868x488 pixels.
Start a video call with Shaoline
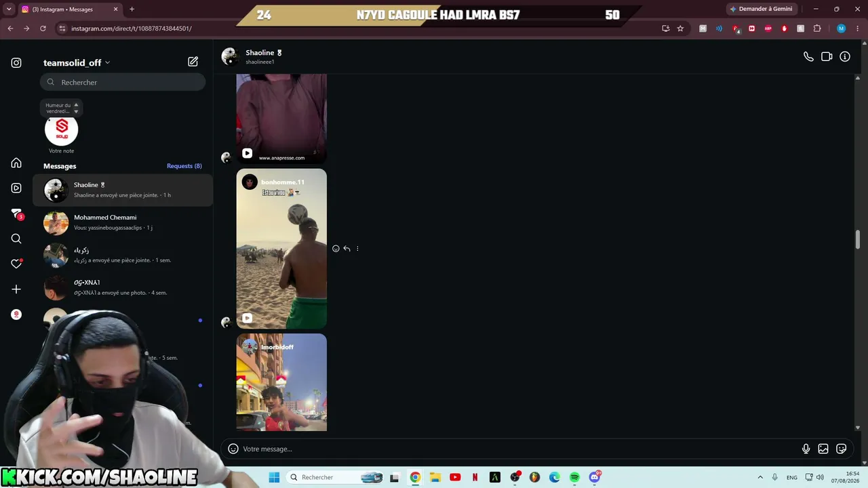click(827, 57)
